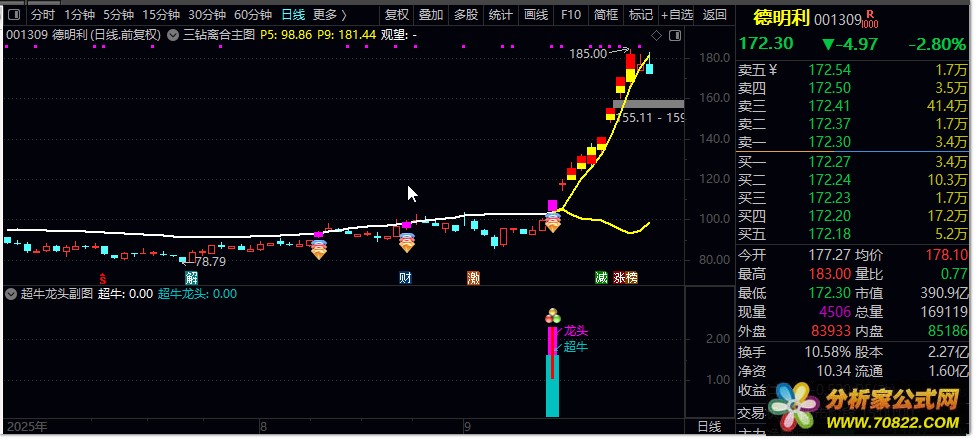This screenshot has height=439, width=976.
Task: Click the 买三 bid price 172.23
Action: click(830, 199)
